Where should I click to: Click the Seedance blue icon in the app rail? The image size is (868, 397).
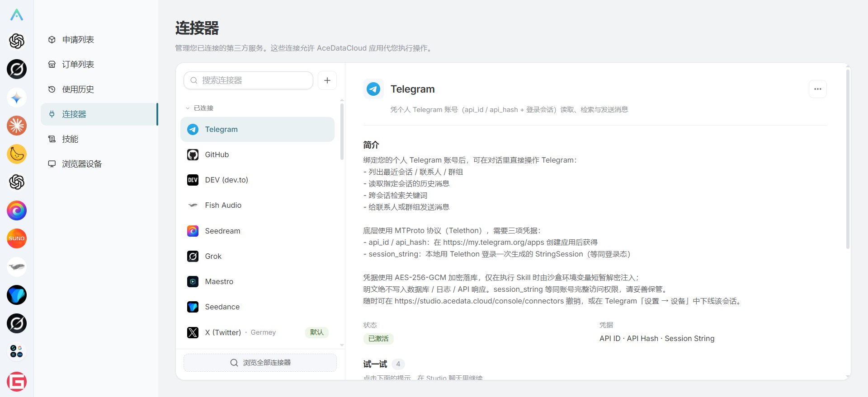point(17,295)
